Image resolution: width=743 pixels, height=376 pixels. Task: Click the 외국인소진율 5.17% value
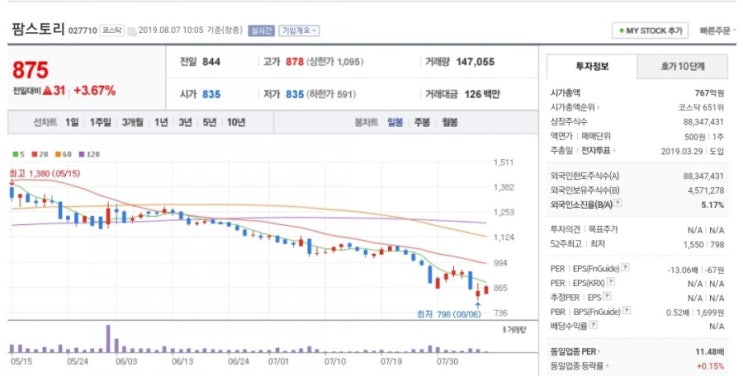tap(712, 205)
